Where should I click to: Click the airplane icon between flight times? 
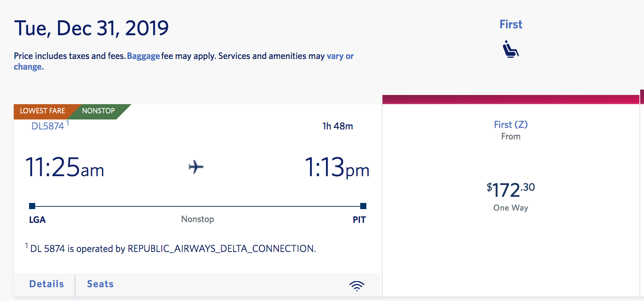point(196,167)
